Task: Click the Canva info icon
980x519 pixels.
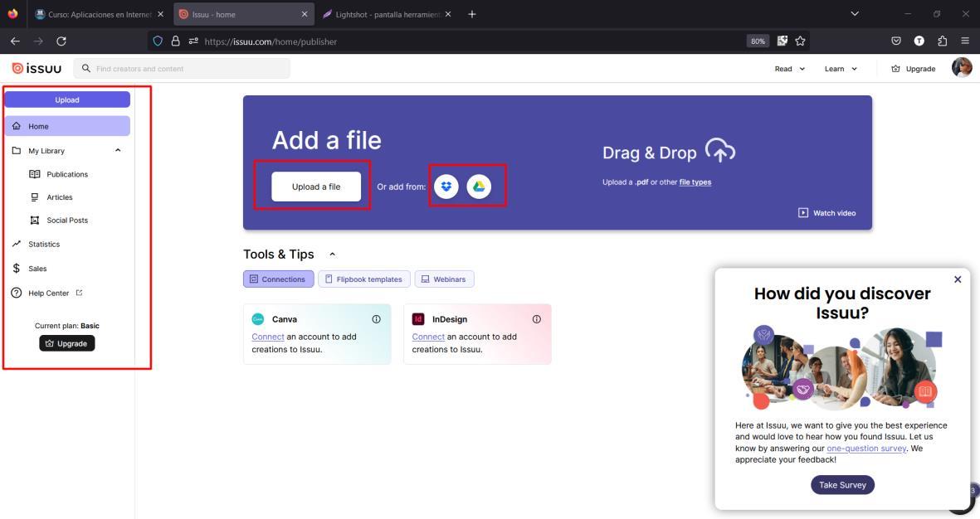Action: pyautogui.click(x=376, y=319)
